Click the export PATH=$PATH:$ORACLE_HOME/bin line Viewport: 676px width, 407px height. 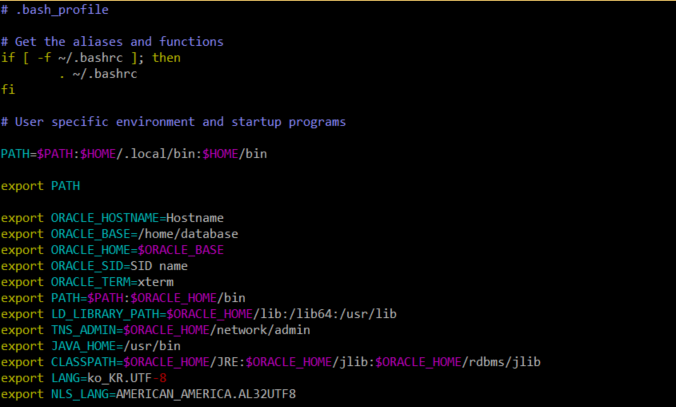coord(123,297)
